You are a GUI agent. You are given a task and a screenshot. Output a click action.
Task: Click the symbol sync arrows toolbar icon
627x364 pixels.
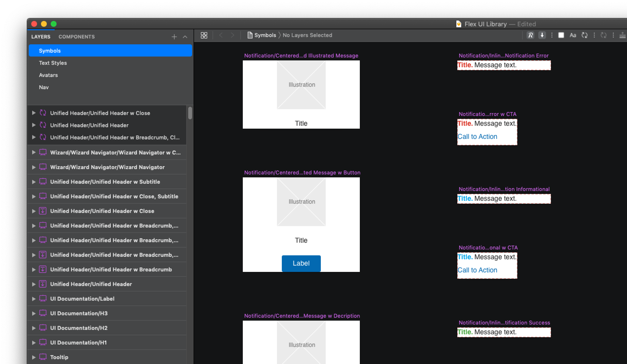pos(584,35)
